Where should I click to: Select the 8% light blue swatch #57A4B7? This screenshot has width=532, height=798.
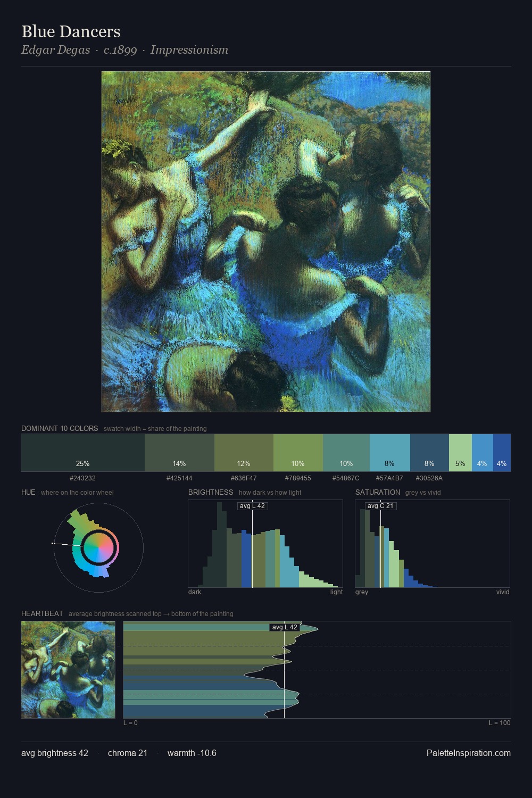(390, 453)
